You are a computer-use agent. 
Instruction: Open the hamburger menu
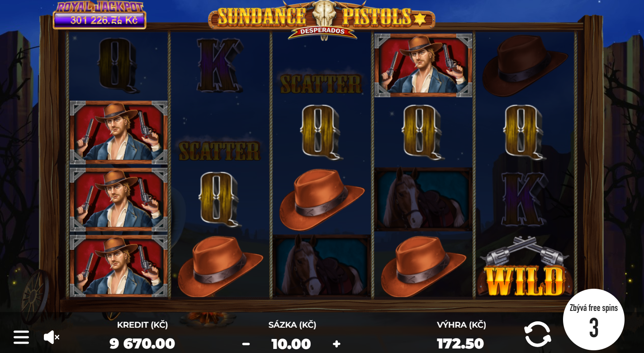[x=21, y=337]
